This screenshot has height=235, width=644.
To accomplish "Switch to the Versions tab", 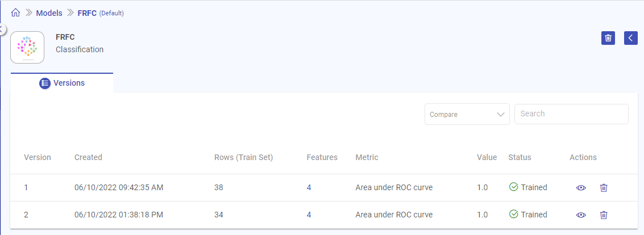I will coord(68,83).
